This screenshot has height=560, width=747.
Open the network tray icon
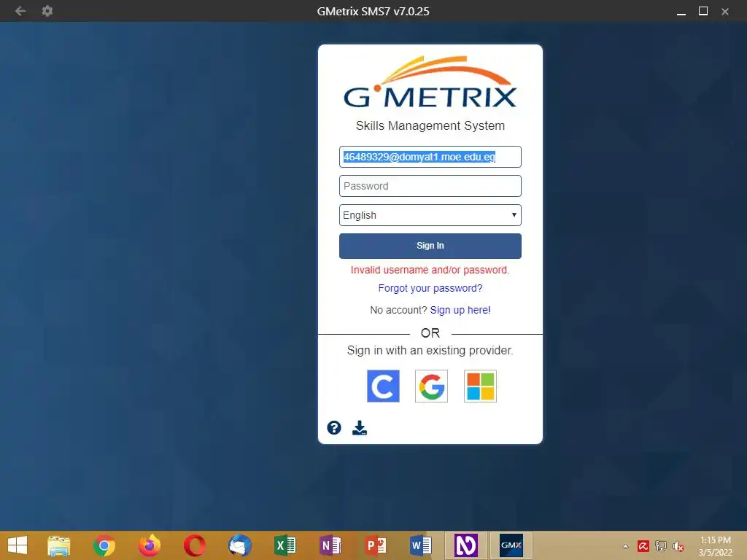pos(661,546)
